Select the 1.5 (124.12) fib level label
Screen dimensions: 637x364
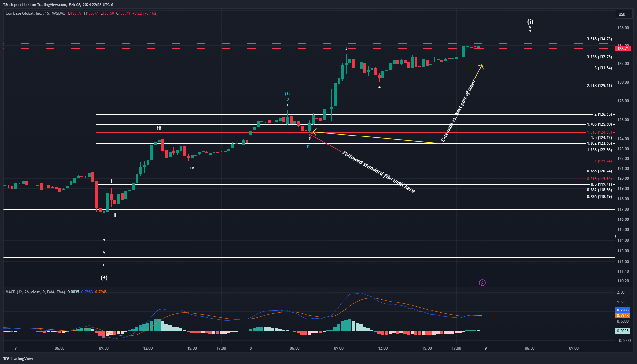click(x=601, y=138)
